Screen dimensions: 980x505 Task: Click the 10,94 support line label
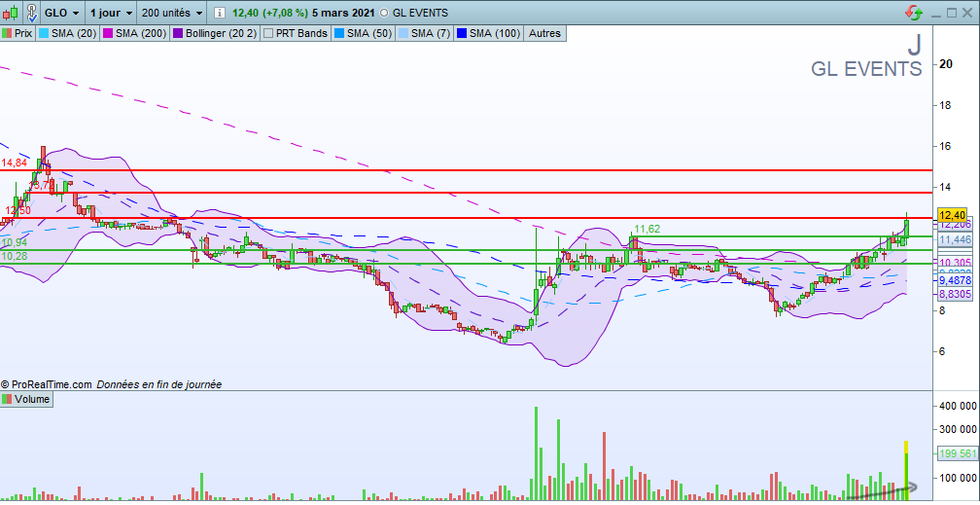pos(15,243)
